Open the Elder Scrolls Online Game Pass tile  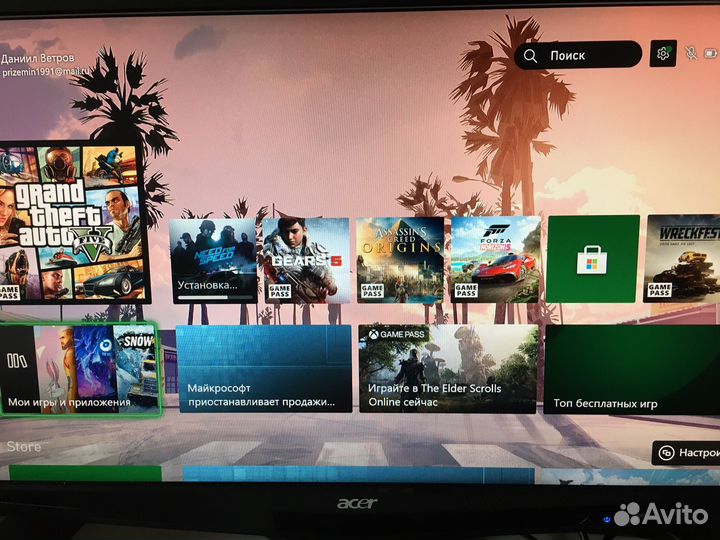(x=448, y=369)
